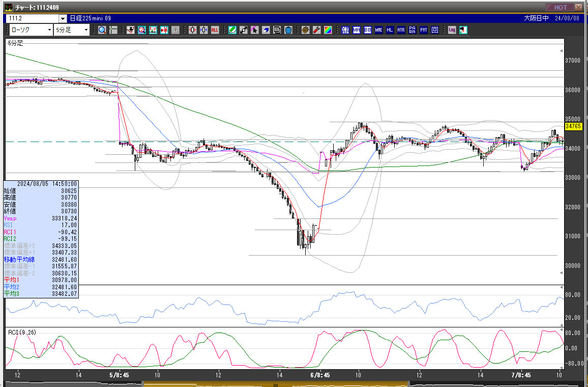Click the 平均1 value 30978.00
Screen dimensions: 588x387
pyautogui.click(x=65, y=280)
